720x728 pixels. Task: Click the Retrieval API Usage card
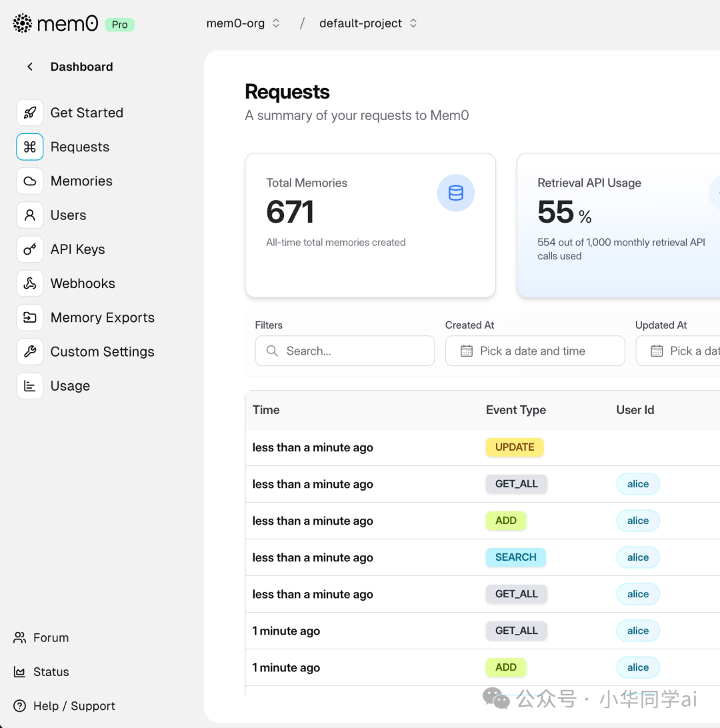[x=619, y=225]
